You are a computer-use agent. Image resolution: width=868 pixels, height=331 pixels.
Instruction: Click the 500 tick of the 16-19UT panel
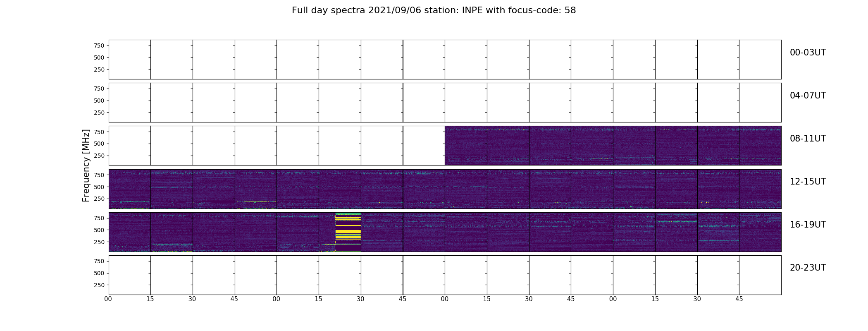coord(99,230)
